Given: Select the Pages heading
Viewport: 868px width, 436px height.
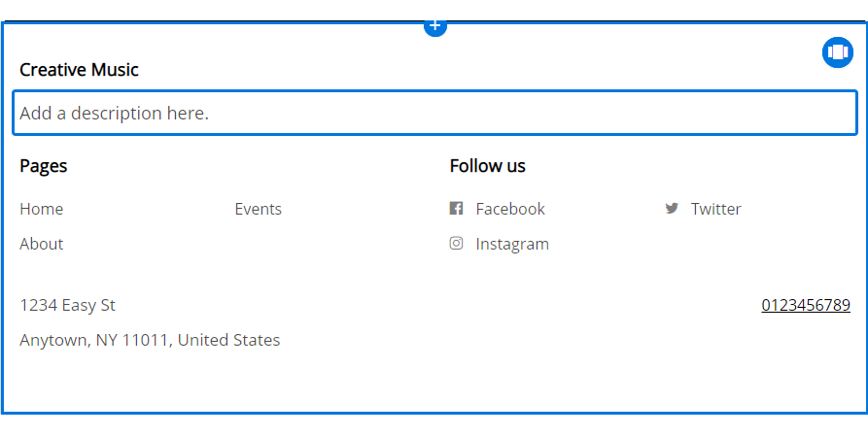Looking at the screenshot, I should point(43,166).
